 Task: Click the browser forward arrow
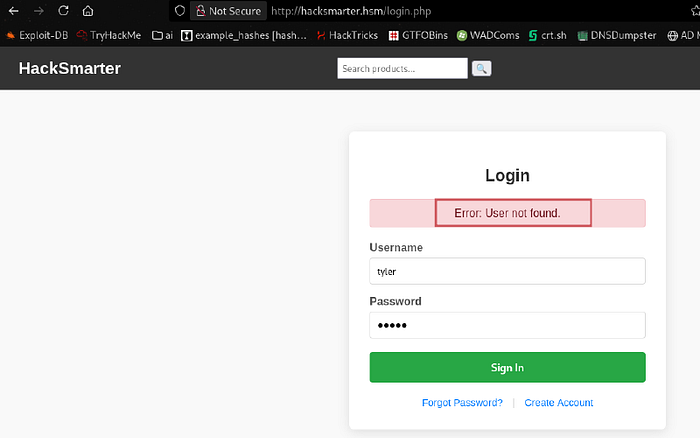pyautogui.click(x=39, y=11)
